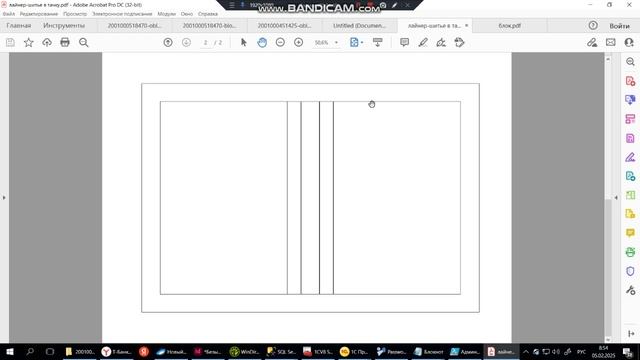Click the page number field
This screenshot has height=360, width=640.
click(206, 42)
